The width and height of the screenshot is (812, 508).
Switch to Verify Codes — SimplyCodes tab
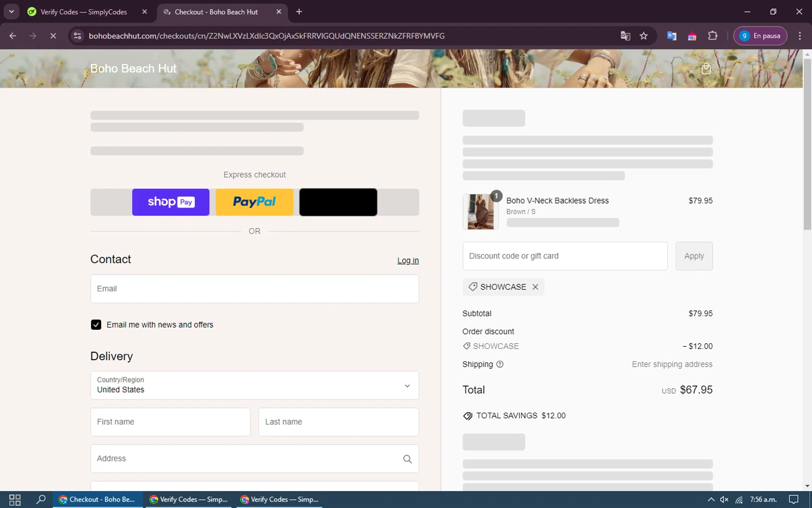[84, 12]
